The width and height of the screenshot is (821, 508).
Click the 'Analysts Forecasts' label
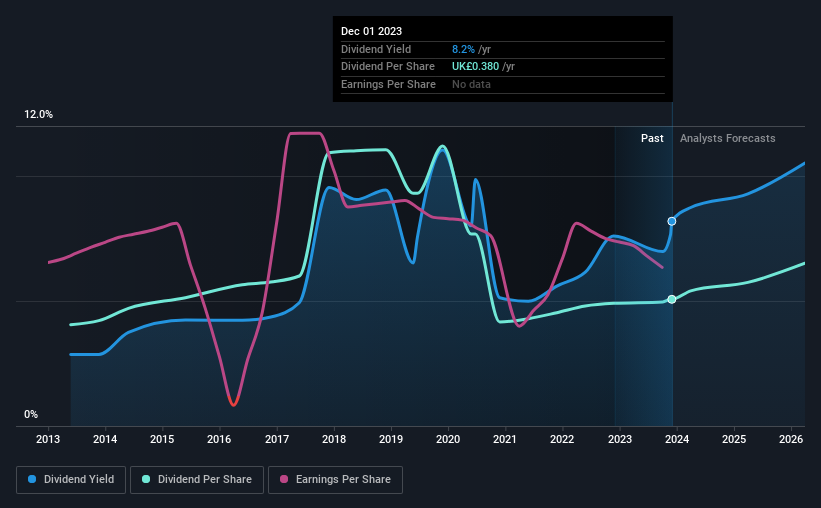[727, 138]
